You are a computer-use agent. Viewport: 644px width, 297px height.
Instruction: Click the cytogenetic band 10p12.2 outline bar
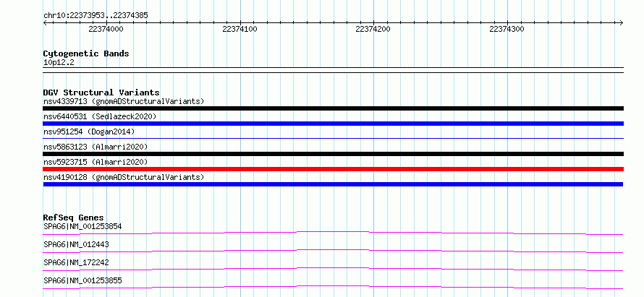tap(333, 70)
